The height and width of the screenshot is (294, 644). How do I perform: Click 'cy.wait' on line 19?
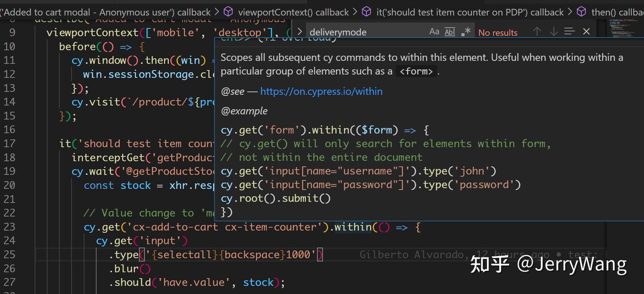[x=93, y=171]
